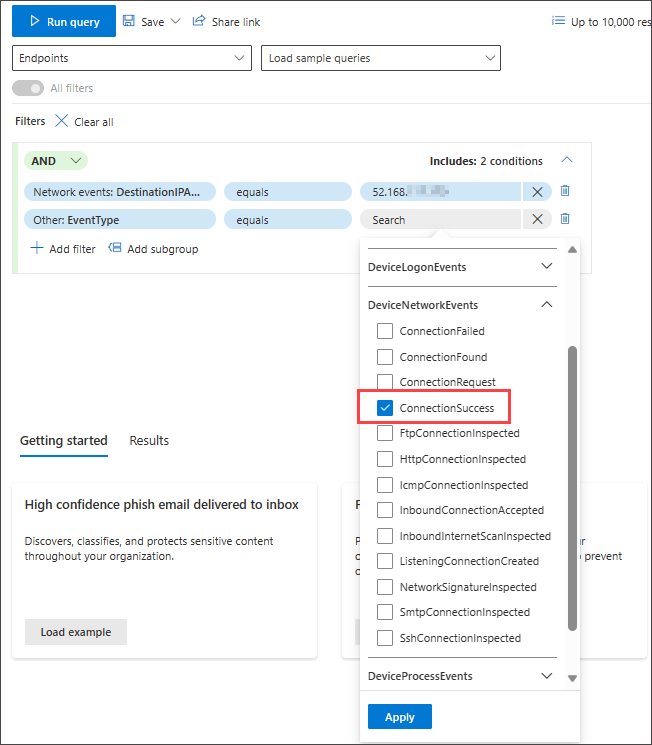Check the InboundConnectionAccepted checkbox
The width and height of the screenshot is (652, 745).
tap(384, 510)
